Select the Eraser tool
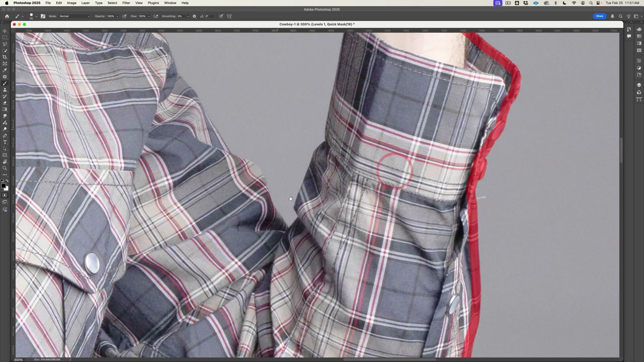Image resolution: width=644 pixels, height=362 pixels. pos(5,101)
